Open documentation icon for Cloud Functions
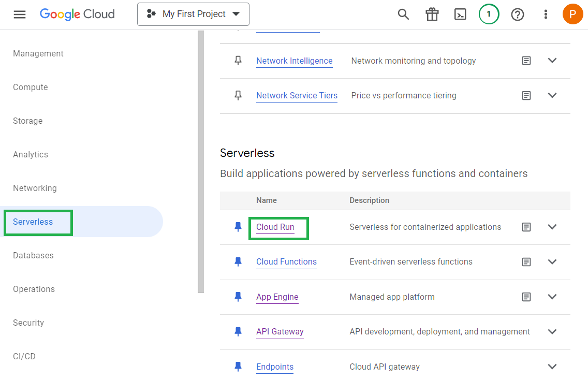The height and width of the screenshot is (380, 588). point(526,262)
